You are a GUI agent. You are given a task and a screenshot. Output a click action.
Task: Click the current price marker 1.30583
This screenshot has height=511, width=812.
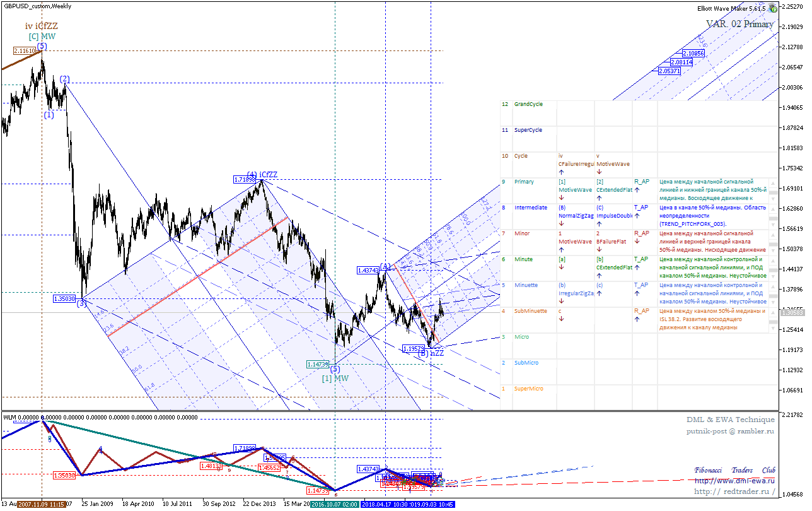point(792,312)
